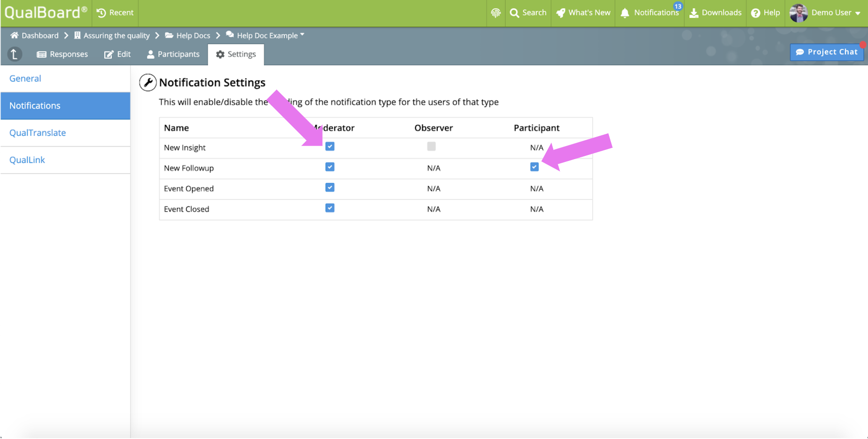This screenshot has width=868, height=439.
Task: Open the Assuring the quality breadcrumb
Action: click(x=117, y=36)
